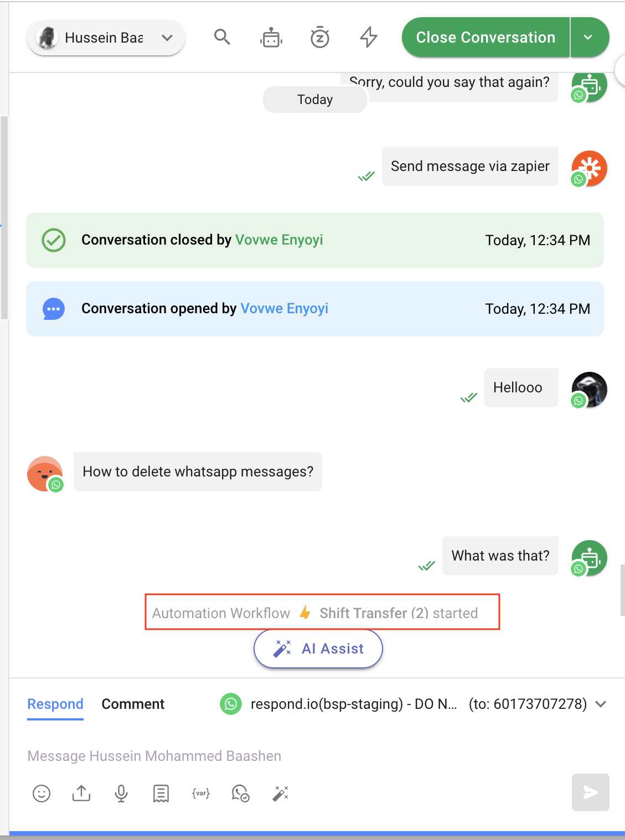Open the emoji picker

tap(42, 794)
